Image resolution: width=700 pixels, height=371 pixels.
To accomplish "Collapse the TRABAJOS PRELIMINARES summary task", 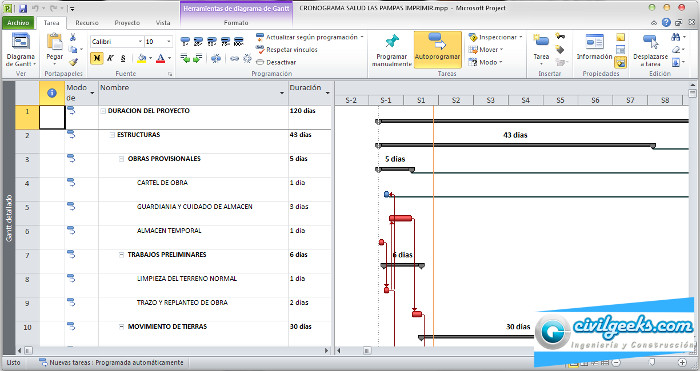I will coord(121,254).
